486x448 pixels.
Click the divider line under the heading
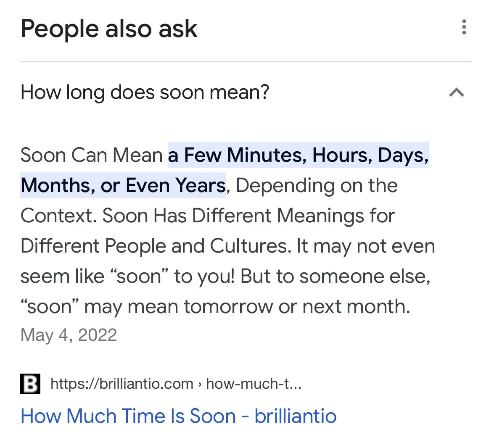click(246, 62)
